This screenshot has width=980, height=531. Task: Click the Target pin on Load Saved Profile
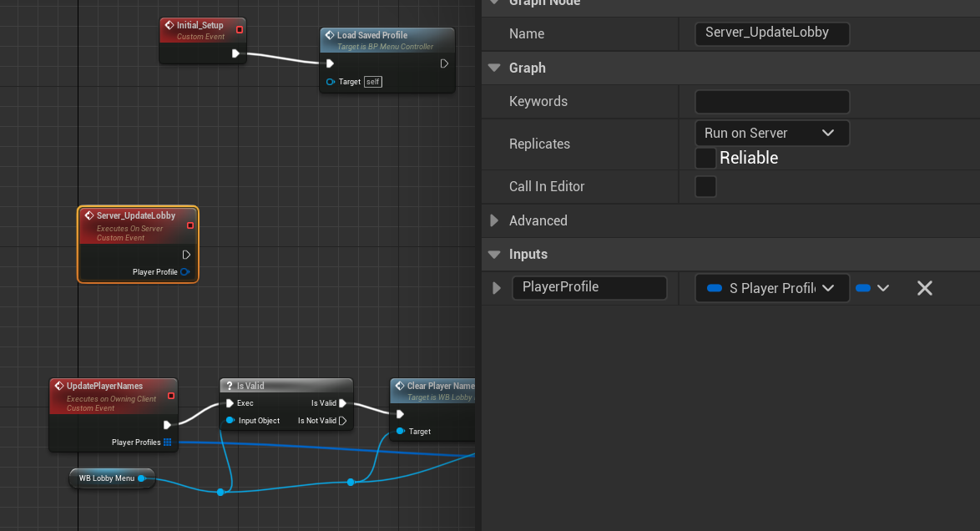tap(331, 82)
